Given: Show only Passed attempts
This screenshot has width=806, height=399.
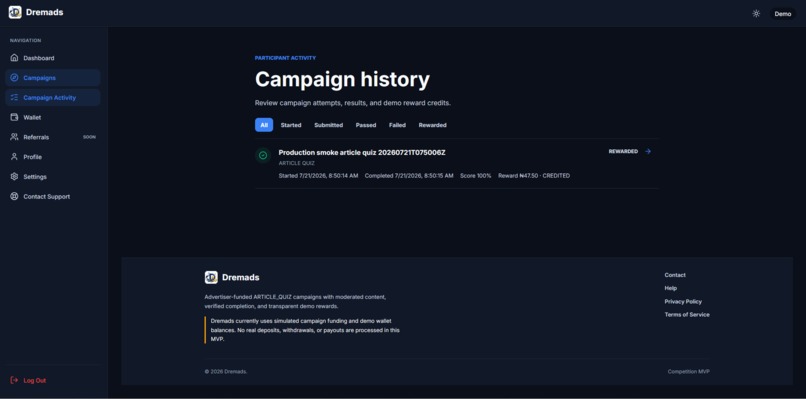Looking at the screenshot, I should pos(366,125).
